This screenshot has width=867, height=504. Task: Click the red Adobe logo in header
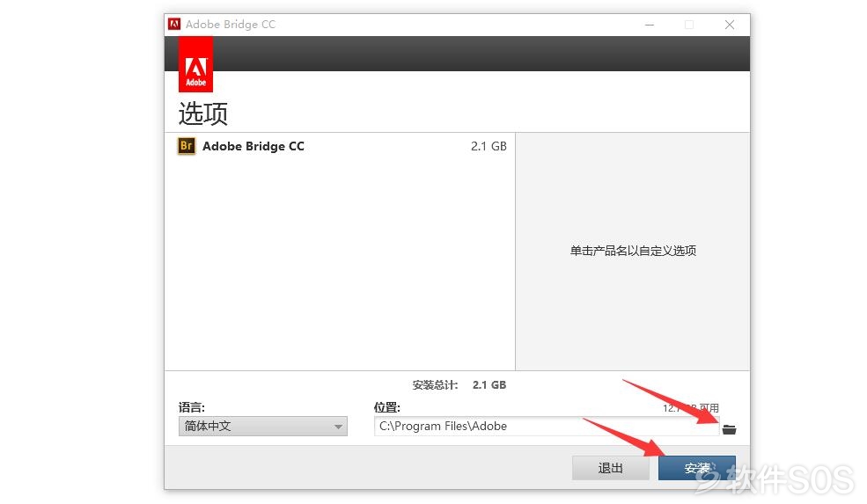coord(195,64)
